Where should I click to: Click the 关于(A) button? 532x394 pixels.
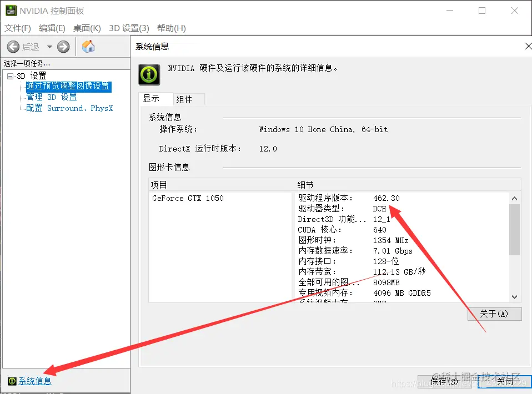pyautogui.click(x=494, y=314)
